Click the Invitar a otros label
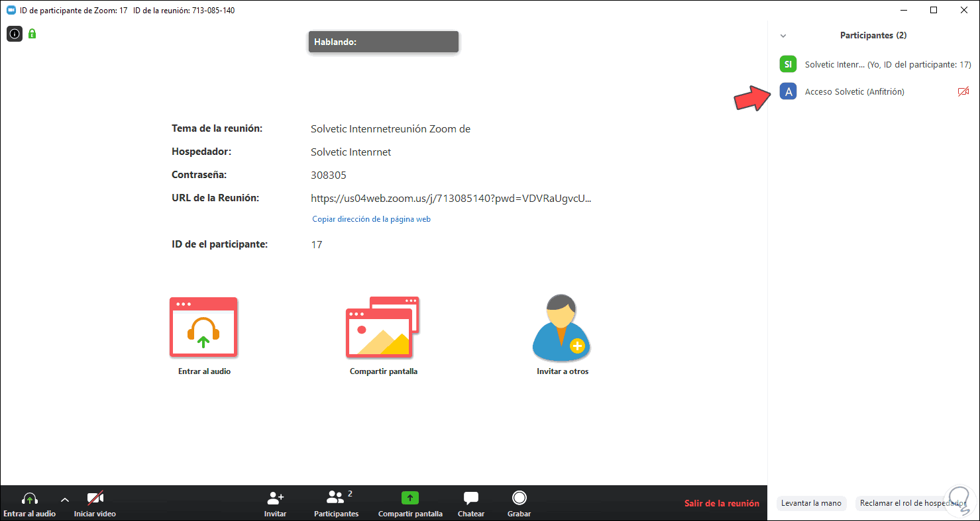 (563, 371)
